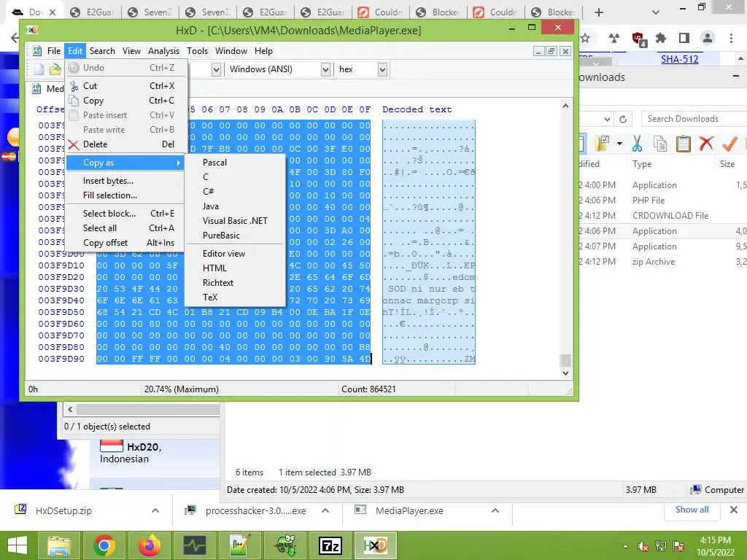Screen dimensions: 747x560
Task: Show hidden system tray icons
Action: pos(625,546)
